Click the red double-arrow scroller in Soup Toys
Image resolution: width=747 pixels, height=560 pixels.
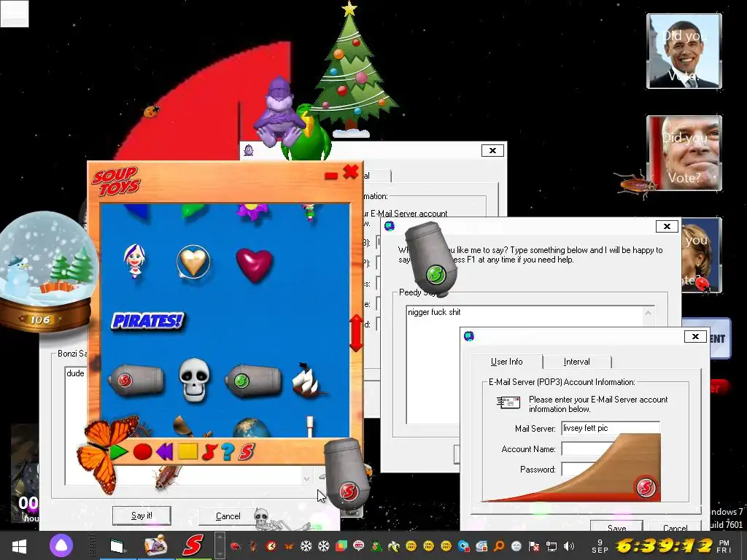tap(356, 332)
